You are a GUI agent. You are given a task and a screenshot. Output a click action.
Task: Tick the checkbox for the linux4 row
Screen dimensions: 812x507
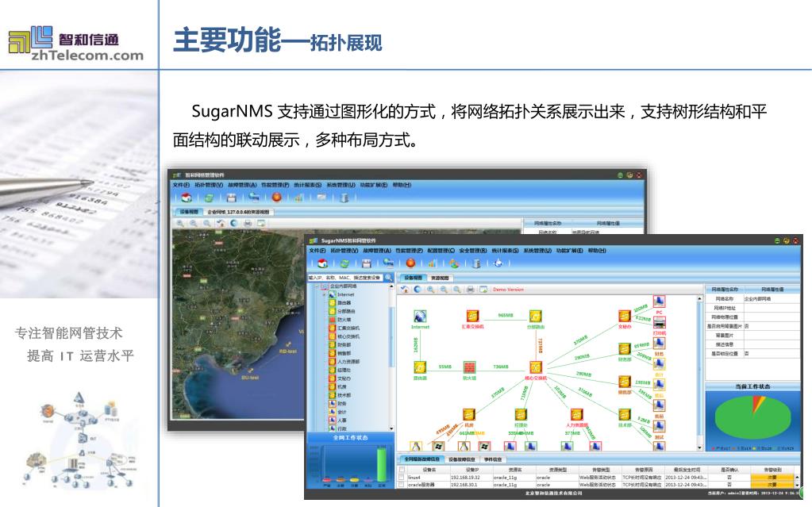402,478
